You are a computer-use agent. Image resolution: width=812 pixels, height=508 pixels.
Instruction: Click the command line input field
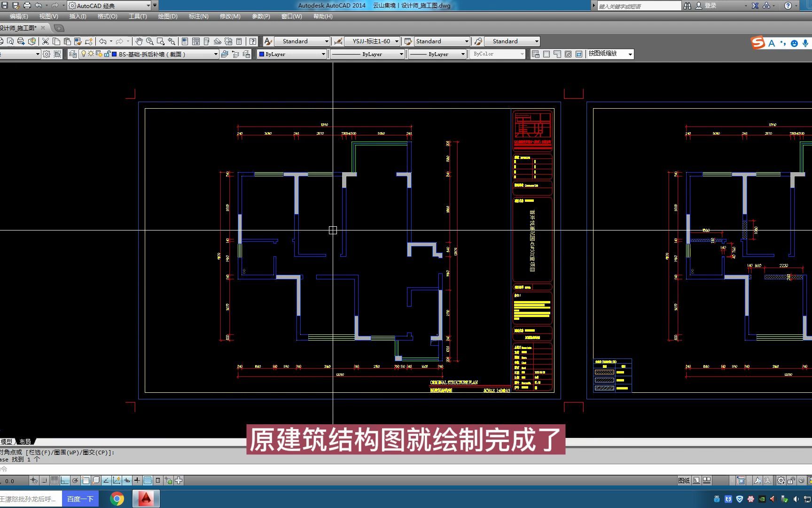(406, 469)
